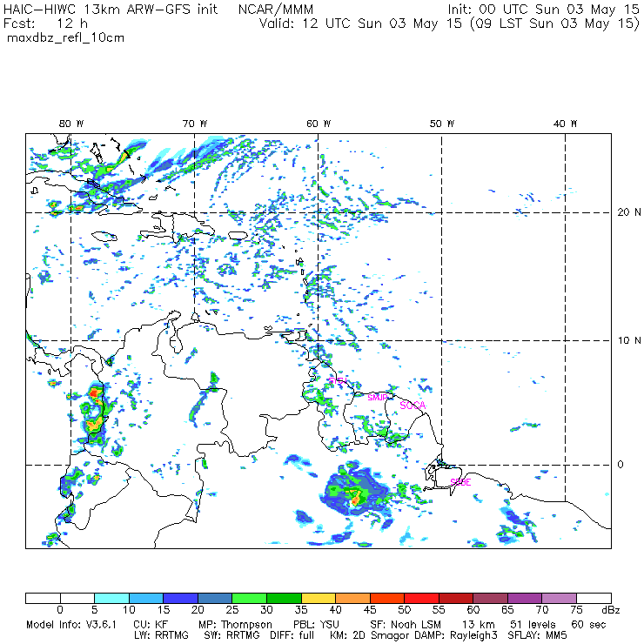Click the '70 W' longitude label
This screenshot has width=644, height=644.
(x=195, y=124)
